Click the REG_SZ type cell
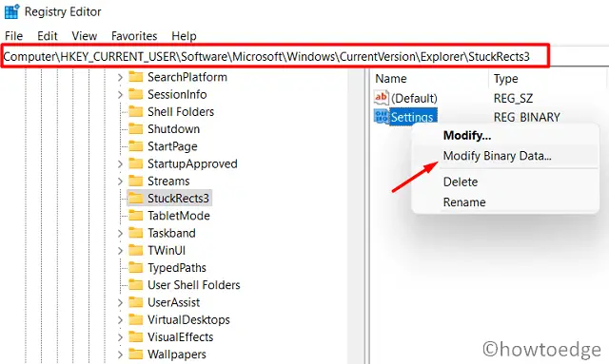This screenshot has height=364, width=609. (513, 99)
